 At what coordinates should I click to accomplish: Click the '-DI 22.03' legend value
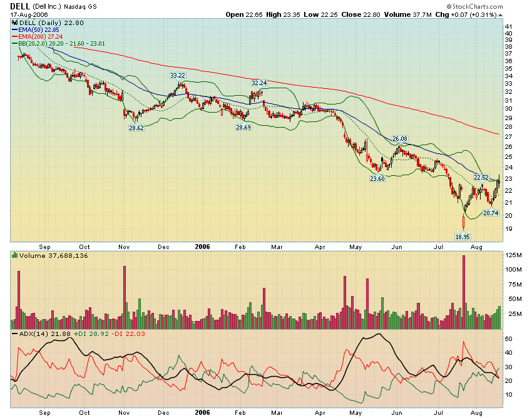tap(128, 334)
